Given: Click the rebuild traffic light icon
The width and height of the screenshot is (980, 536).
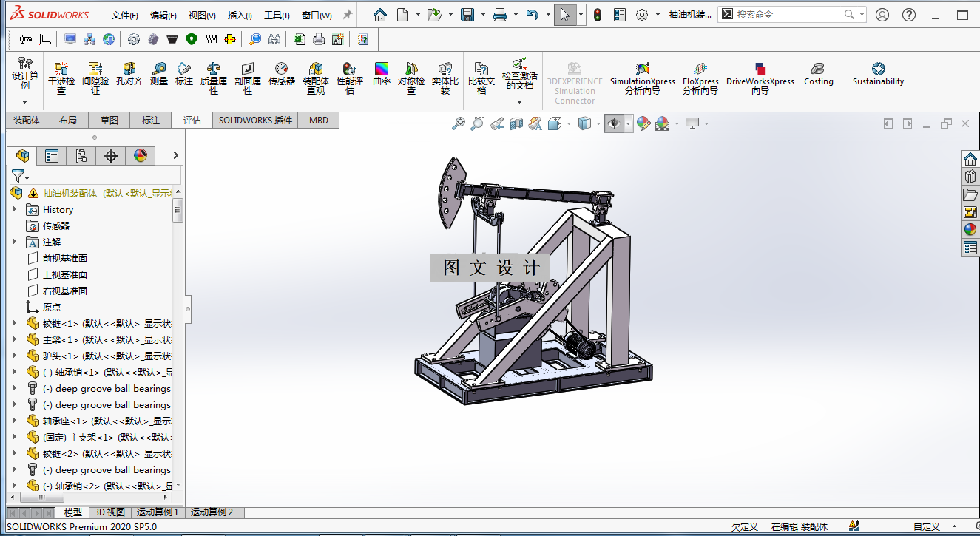Looking at the screenshot, I should pyautogui.click(x=598, y=15).
